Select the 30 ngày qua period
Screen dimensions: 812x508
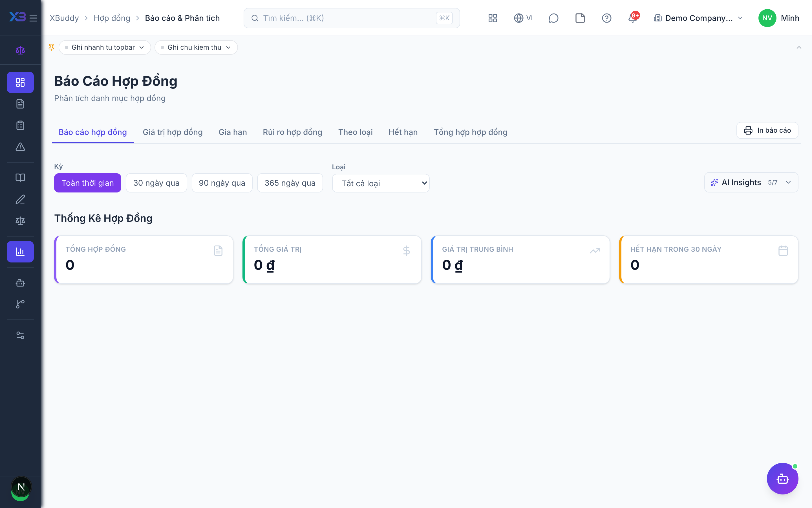click(x=156, y=183)
